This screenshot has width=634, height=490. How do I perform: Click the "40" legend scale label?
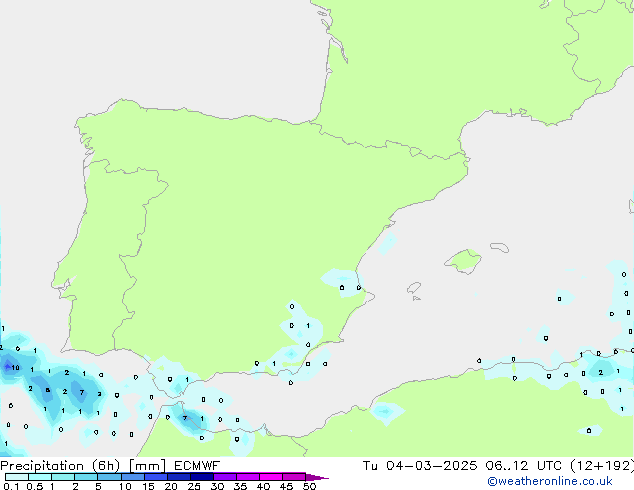pos(263,486)
